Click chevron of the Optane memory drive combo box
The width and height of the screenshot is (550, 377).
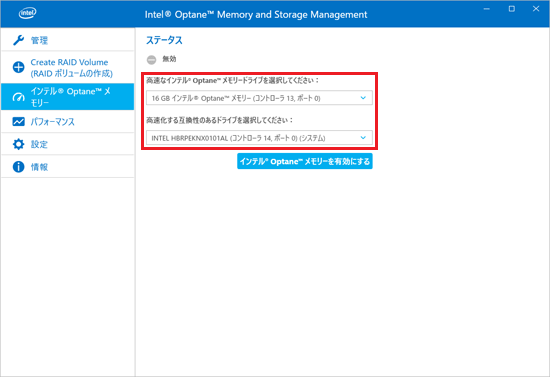(363, 98)
